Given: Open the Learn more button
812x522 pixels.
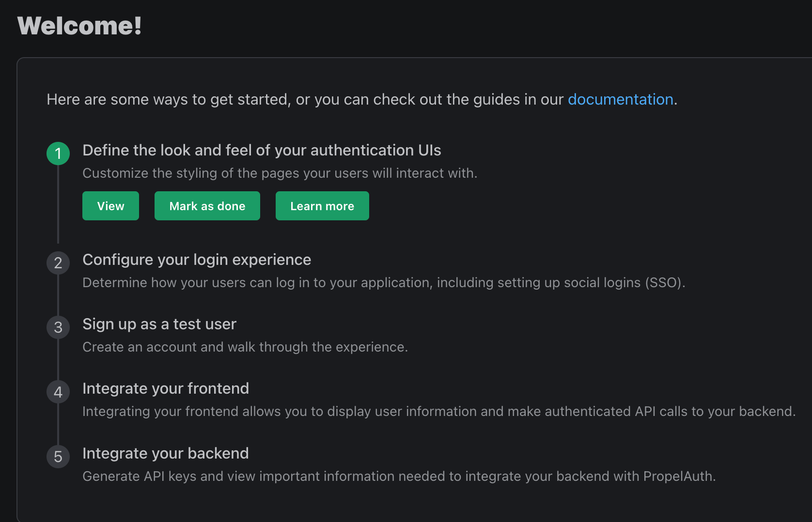Looking at the screenshot, I should pyautogui.click(x=322, y=206).
